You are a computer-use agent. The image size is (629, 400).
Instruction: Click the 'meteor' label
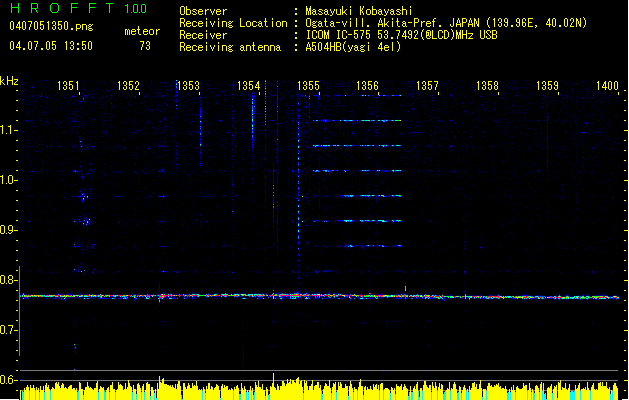(142, 31)
